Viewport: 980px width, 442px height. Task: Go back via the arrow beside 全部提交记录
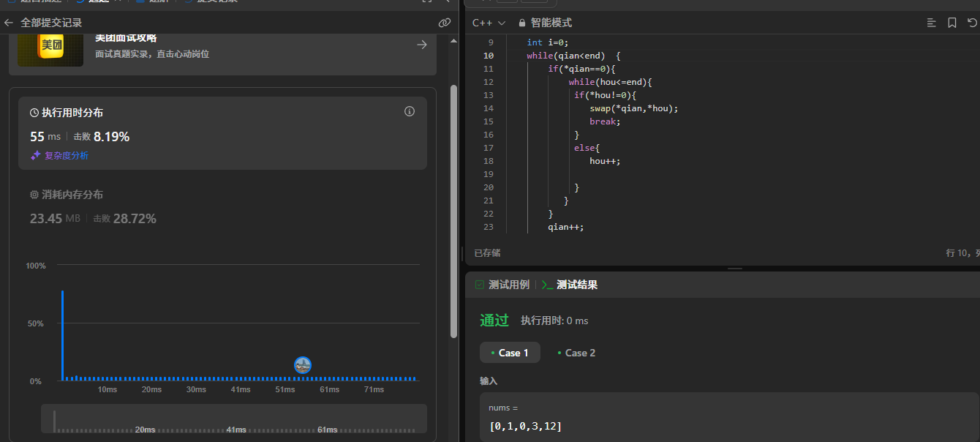(9, 23)
